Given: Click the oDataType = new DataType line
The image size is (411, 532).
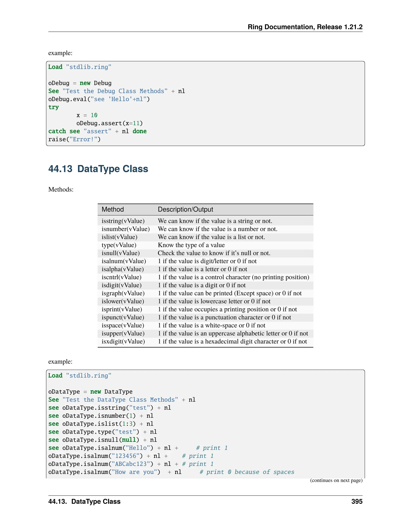Looking at the screenshot, I should pos(90,392).
